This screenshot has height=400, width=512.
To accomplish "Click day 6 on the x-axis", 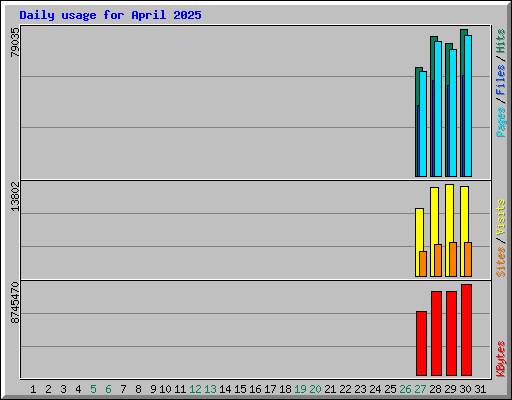I will coord(108,389).
